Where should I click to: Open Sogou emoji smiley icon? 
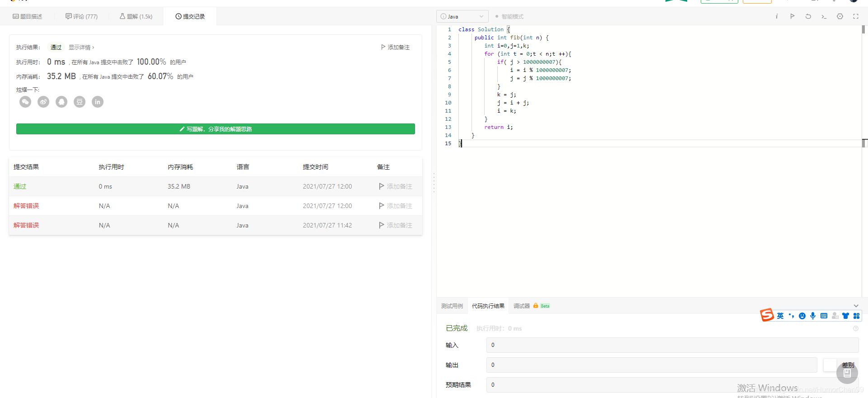(802, 316)
